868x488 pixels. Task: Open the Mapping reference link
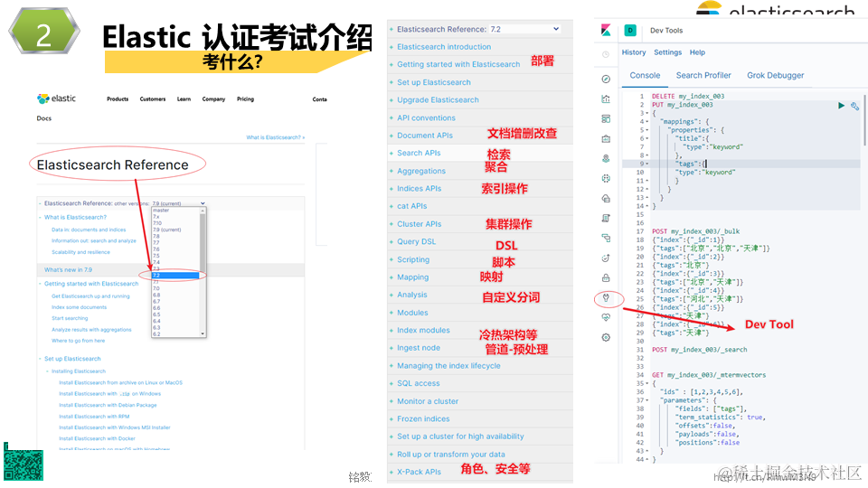412,277
